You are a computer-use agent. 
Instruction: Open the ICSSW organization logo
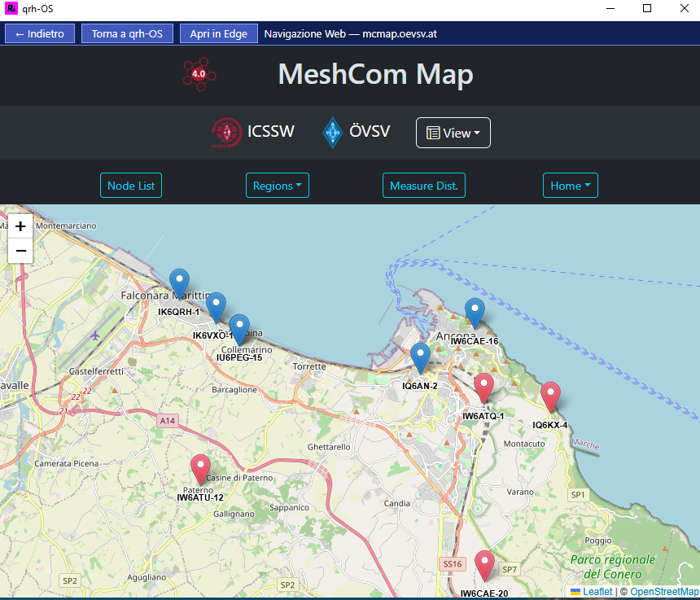click(227, 133)
